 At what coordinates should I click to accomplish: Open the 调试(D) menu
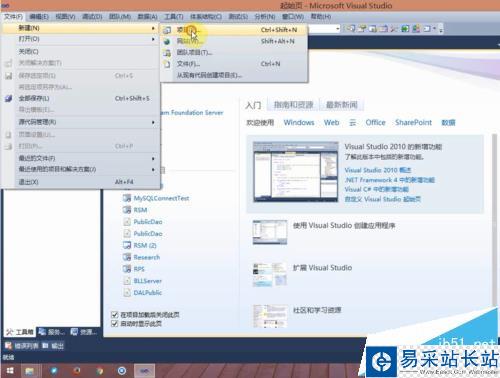[x=92, y=16]
